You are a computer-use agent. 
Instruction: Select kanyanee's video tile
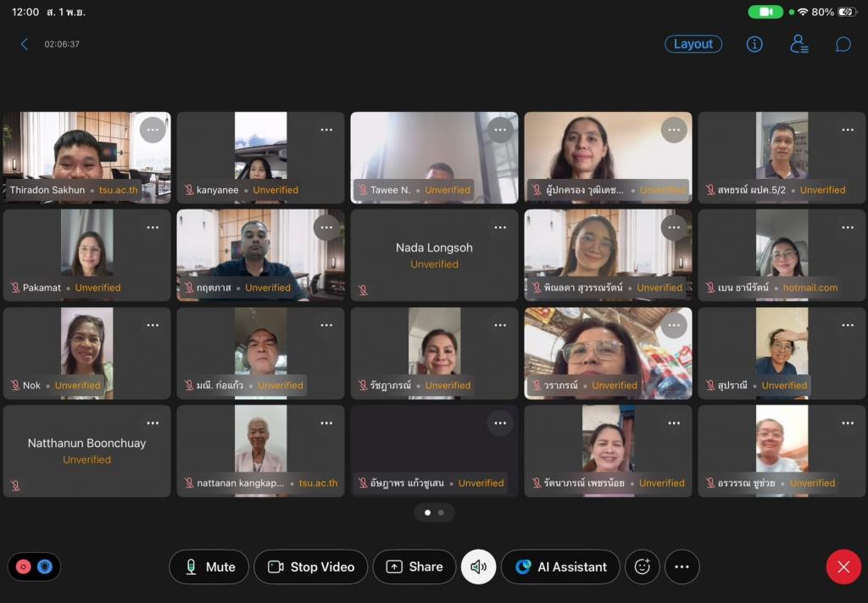pos(260,157)
